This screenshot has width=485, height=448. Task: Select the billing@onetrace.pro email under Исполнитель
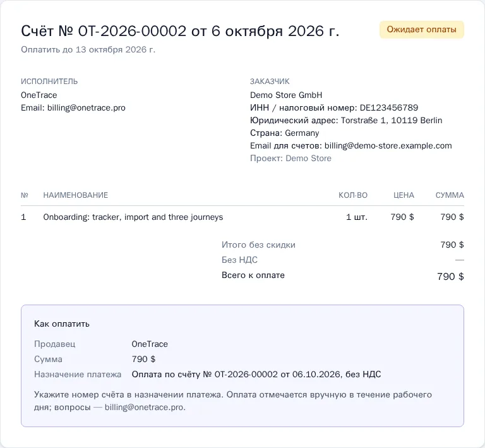click(x=86, y=107)
